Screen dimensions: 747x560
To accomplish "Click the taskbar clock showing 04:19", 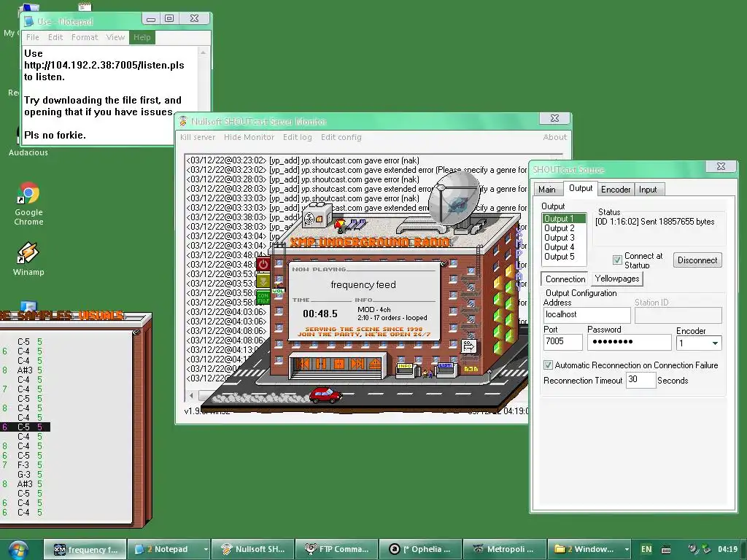I will coord(727,549).
